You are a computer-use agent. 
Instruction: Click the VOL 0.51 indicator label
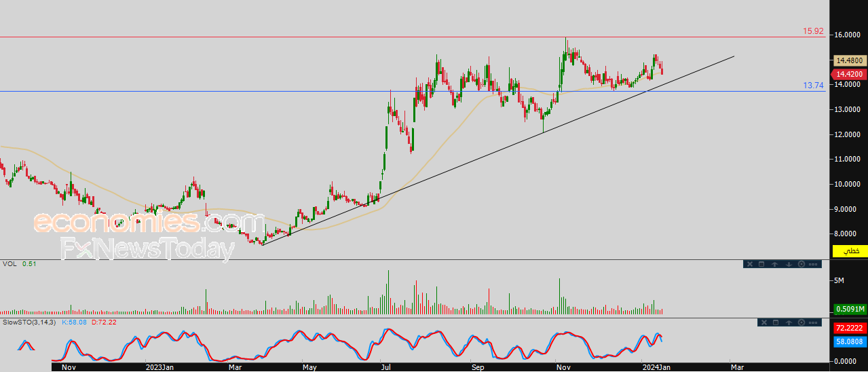19,264
